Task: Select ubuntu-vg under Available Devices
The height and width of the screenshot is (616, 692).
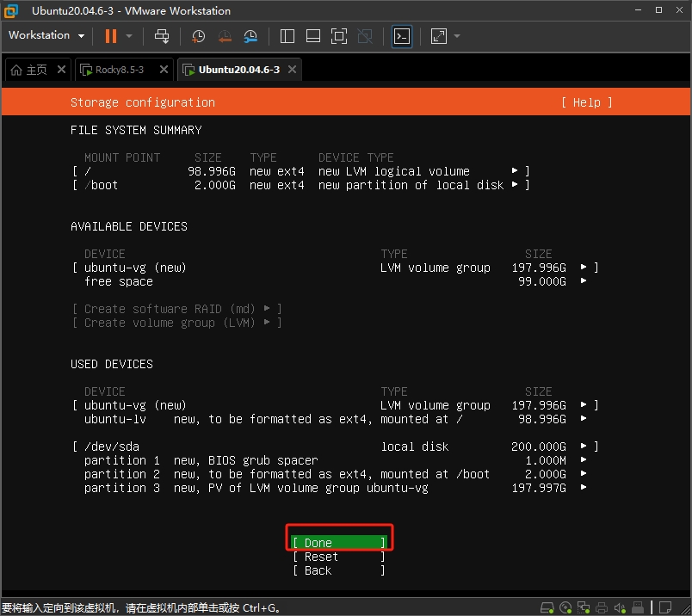Action: tap(335, 268)
